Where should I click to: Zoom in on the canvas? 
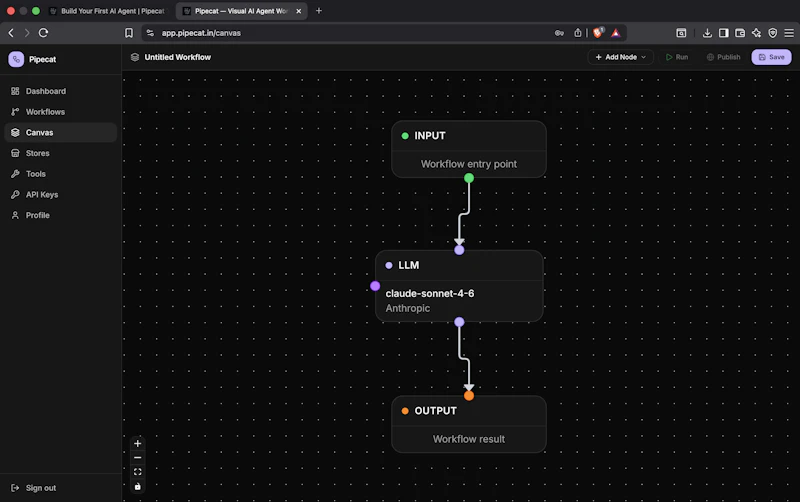coord(137,443)
